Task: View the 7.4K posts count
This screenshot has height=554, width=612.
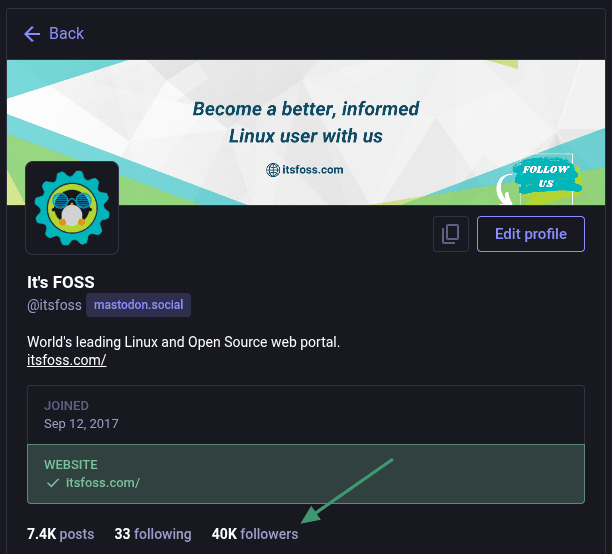Action: pos(60,534)
